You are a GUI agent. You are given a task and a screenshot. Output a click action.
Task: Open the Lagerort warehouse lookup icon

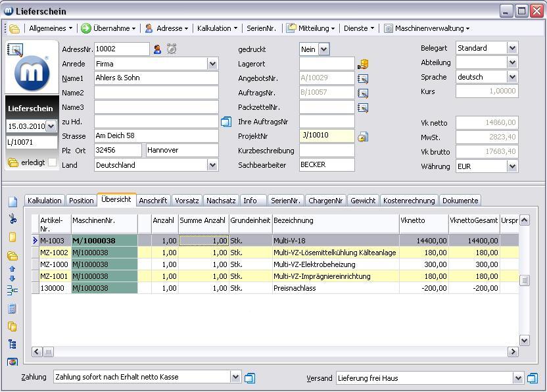(362, 64)
